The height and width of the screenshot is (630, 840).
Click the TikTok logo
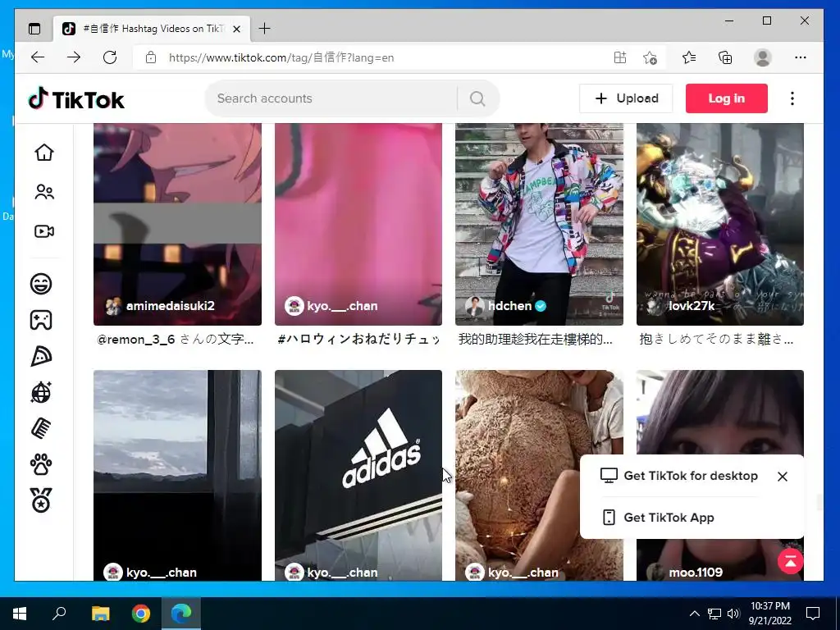76,99
